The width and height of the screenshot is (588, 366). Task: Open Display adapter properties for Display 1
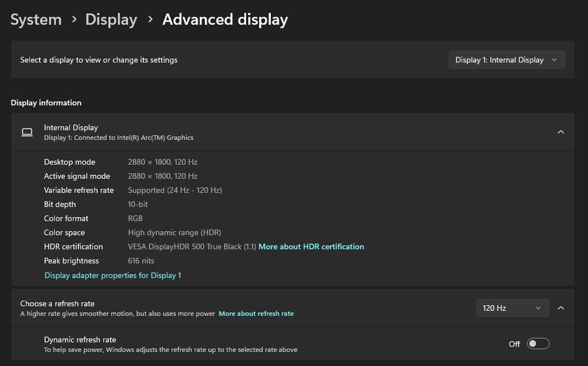pyautogui.click(x=112, y=275)
